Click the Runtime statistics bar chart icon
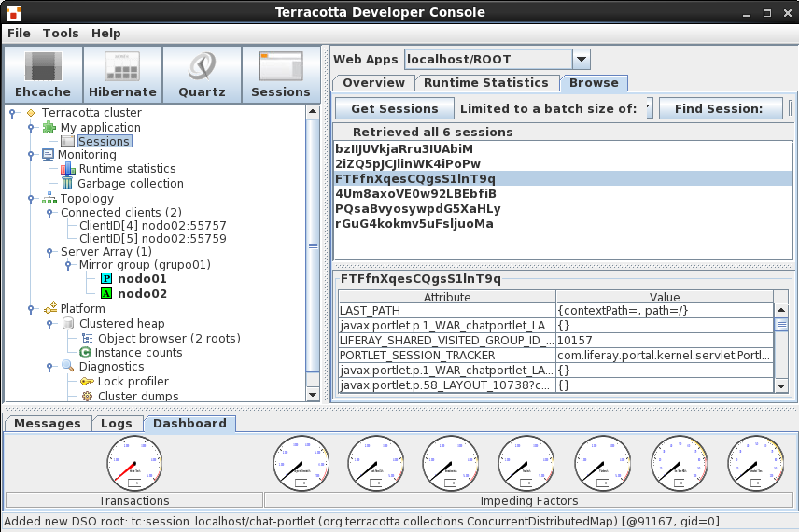The height and width of the screenshot is (532, 799). (x=68, y=168)
